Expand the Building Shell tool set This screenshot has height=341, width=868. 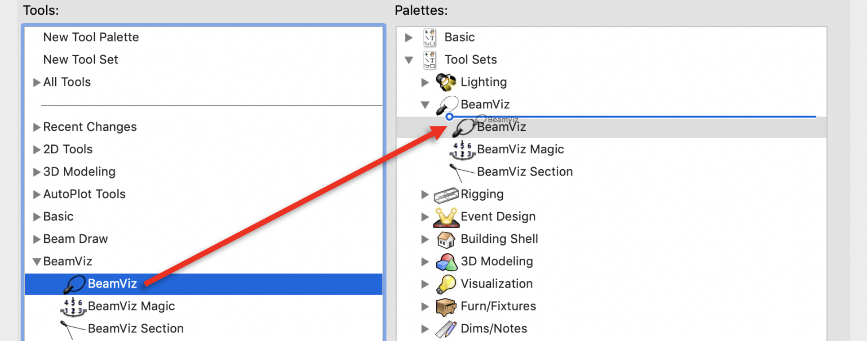click(425, 239)
